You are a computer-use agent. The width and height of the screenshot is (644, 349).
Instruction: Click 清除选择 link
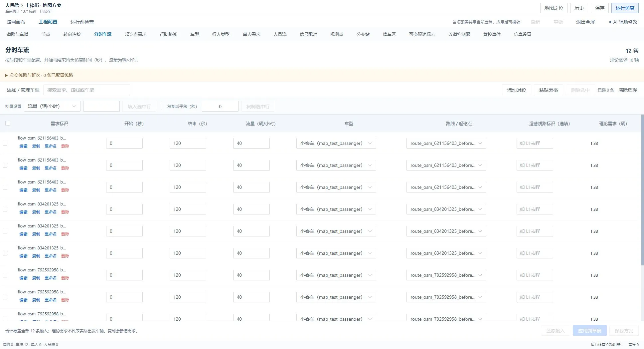628,90
